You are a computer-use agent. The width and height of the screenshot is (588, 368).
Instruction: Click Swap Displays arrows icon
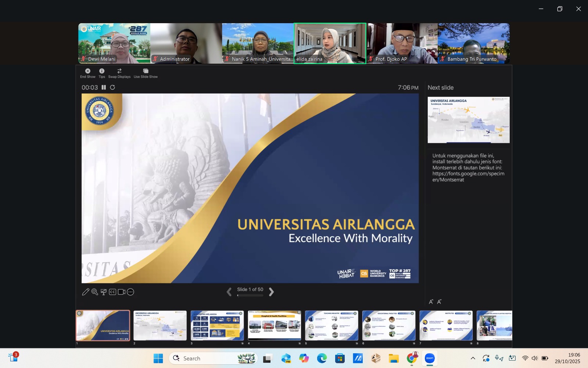pos(119,71)
